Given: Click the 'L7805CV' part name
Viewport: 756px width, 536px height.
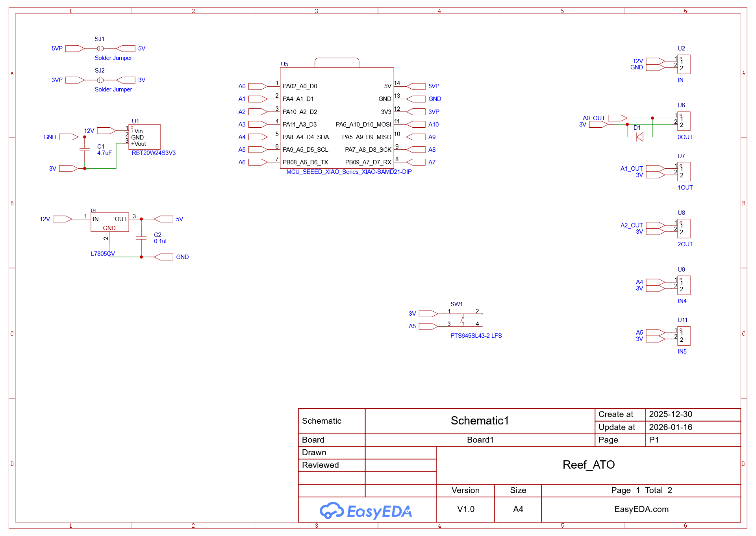Looking at the screenshot, I should (x=103, y=254).
